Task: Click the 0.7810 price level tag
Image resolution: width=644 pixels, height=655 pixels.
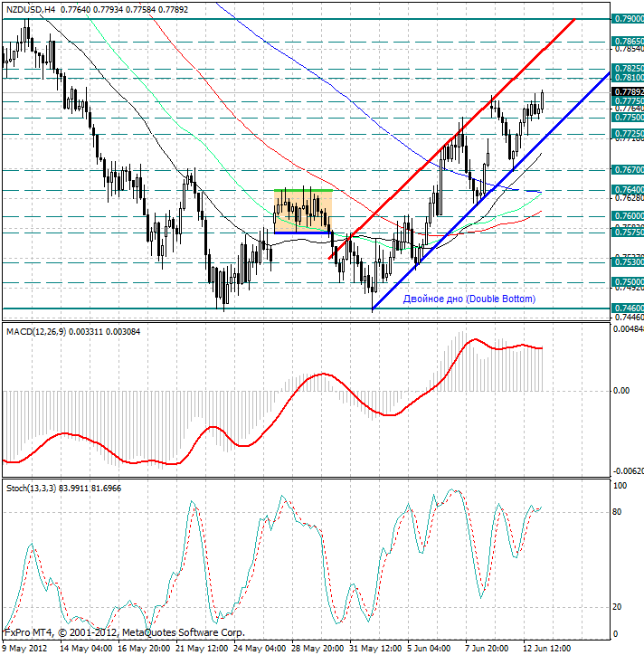Action: click(x=628, y=78)
